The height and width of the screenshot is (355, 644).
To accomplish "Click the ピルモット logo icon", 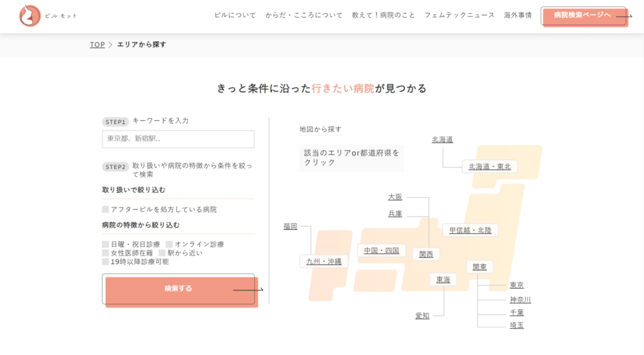I will (30, 16).
